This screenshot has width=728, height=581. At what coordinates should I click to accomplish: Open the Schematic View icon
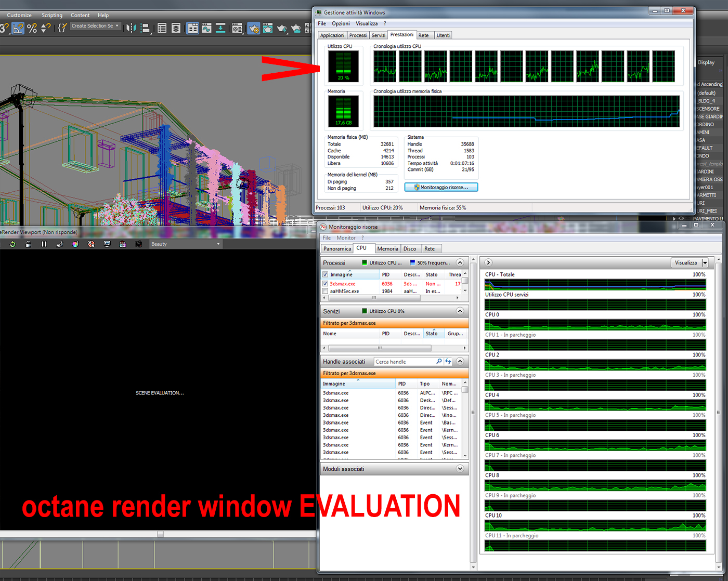[220, 28]
